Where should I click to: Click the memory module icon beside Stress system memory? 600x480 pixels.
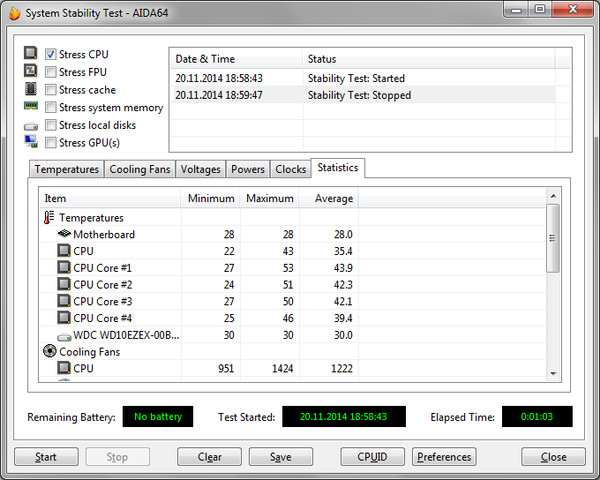coord(31,107)
